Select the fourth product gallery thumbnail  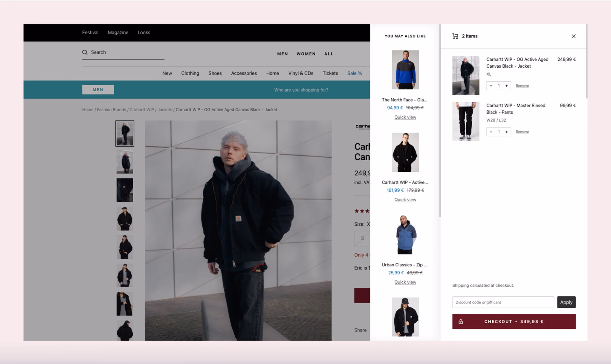pos(125,219)
